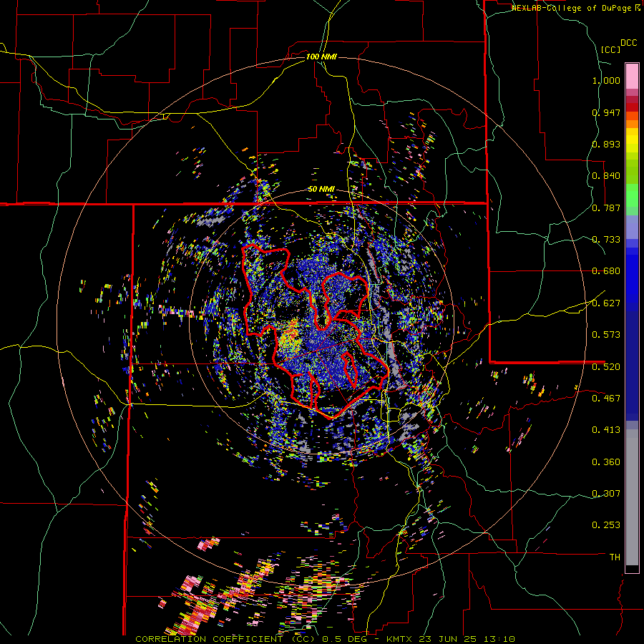
Task: Click the gray segment of the color bar
Action: click(632, 497)
